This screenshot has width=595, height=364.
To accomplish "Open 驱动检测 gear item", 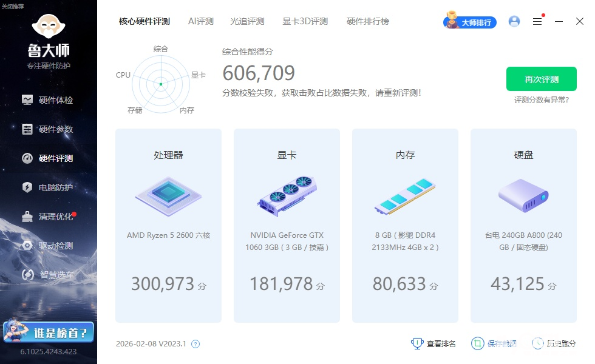I will point(48,246).
